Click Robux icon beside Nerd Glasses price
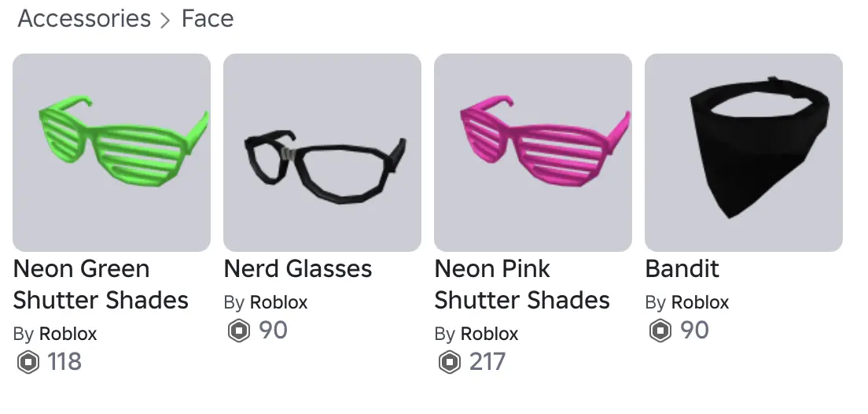868x414 pixels. (x=239, y=331)
